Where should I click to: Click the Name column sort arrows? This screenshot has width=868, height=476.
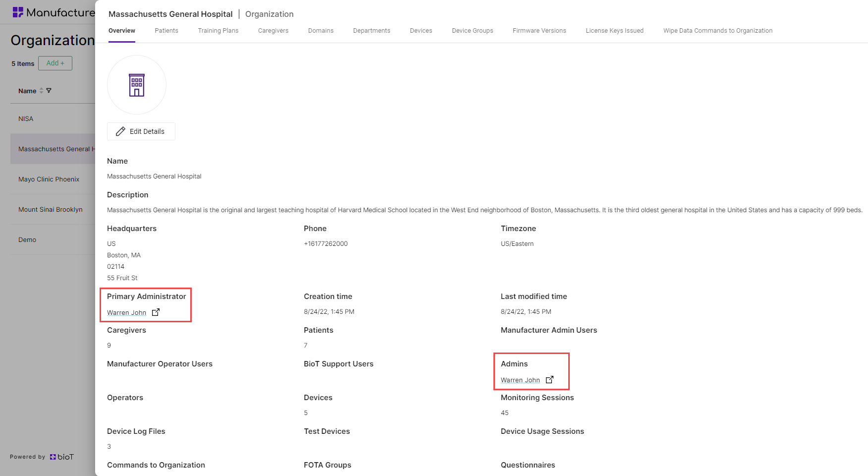coord(42,91)
